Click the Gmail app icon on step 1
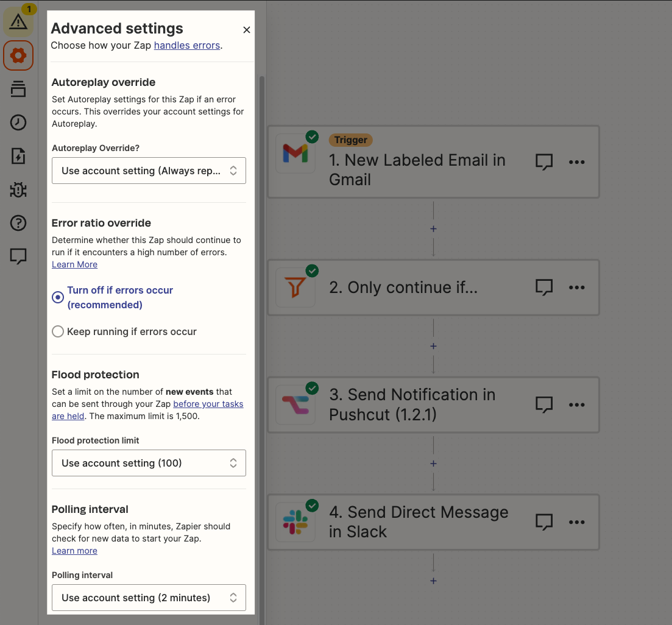Viewport: 672px width, 625px height. [x=295, y=153]
